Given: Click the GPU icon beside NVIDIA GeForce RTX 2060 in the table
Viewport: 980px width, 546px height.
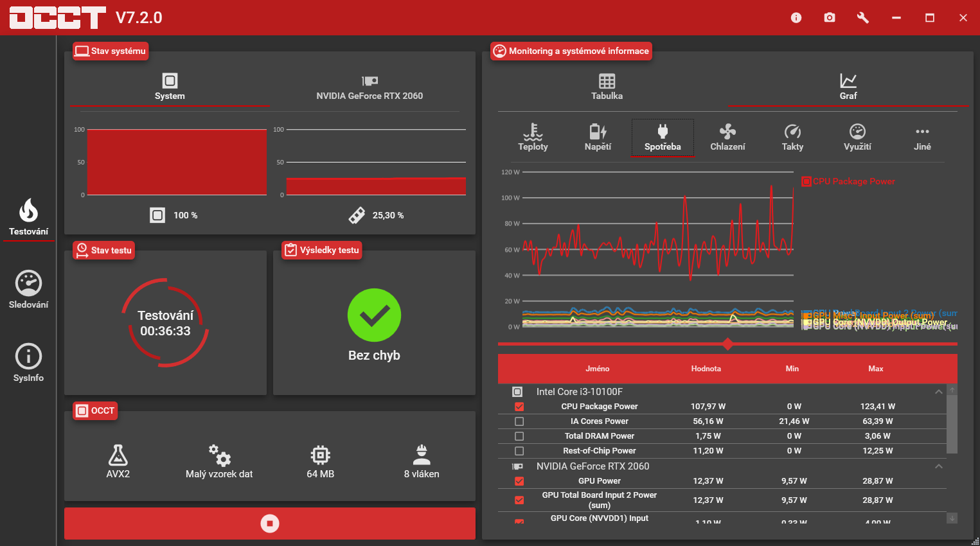Looking at the screenshot, I should click(517, 466).
